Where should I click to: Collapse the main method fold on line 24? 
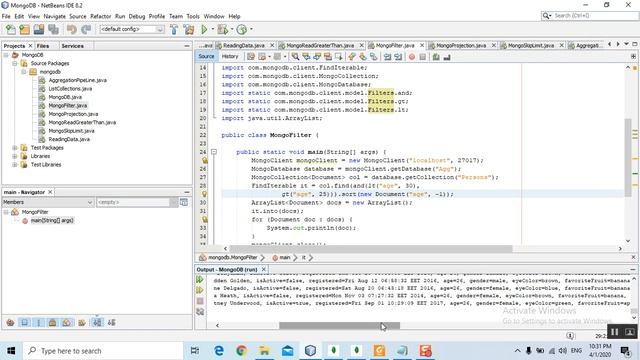pyautogui.click(x=213, y=152)
